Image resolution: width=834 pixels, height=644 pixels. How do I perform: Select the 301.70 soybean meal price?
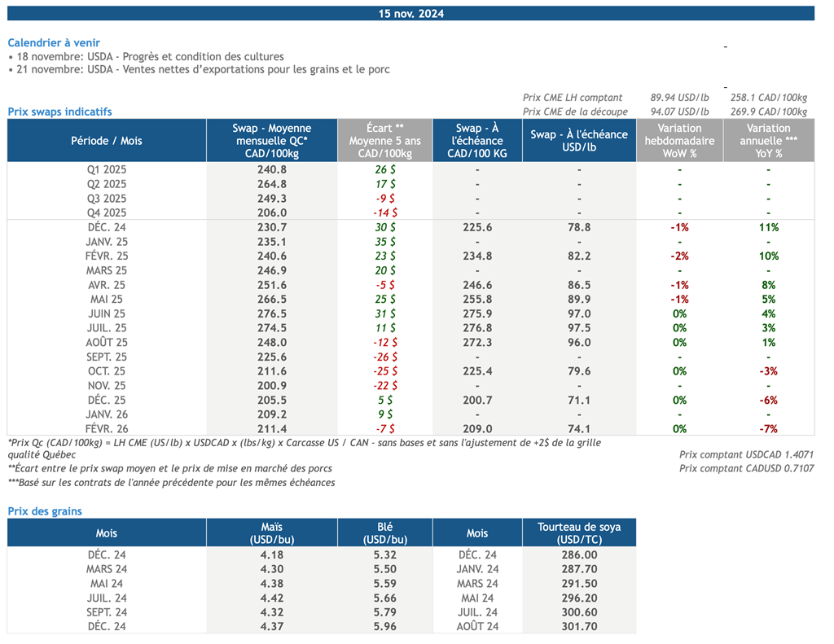pos(578,627)
